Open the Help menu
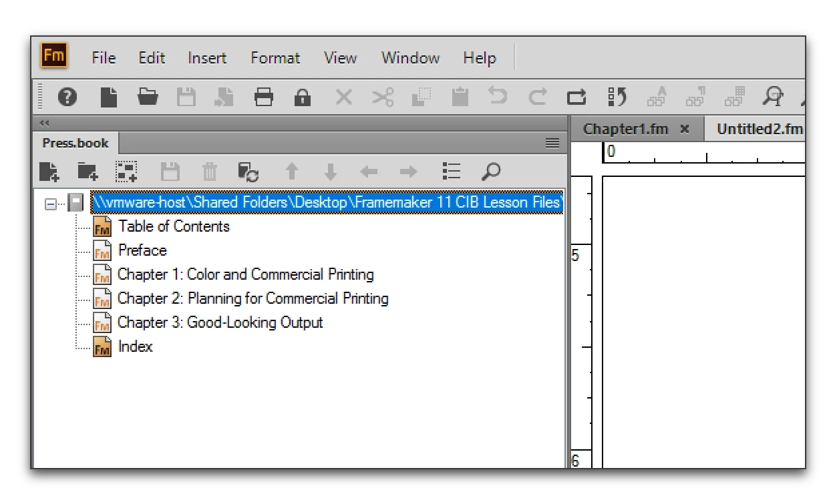 [480, 58]
